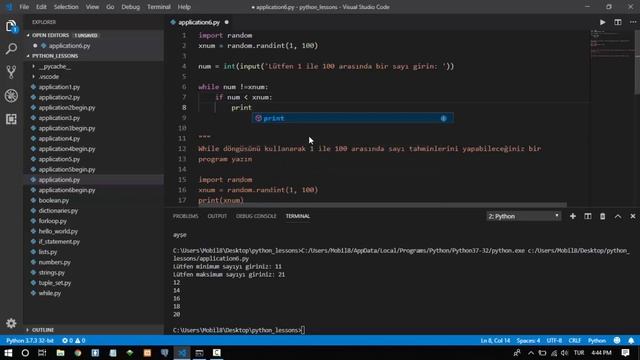Kill the terminal with trash icon
The height and width of the screenshot is (360, 640).
602,216
